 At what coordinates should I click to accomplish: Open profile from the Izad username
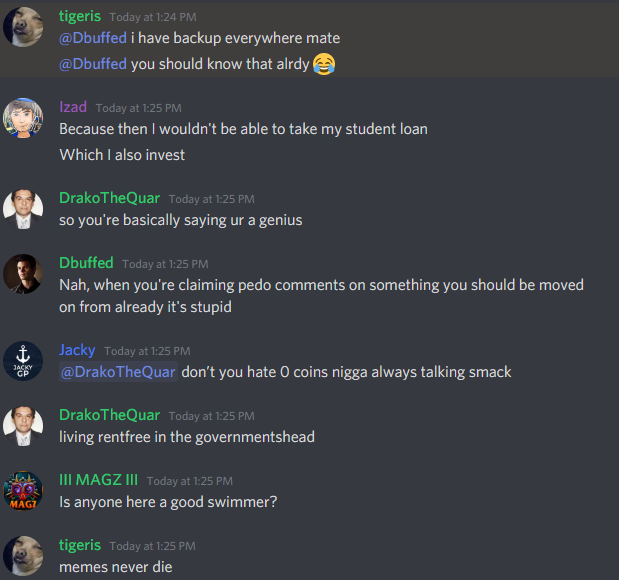click(x=73, y=107)
